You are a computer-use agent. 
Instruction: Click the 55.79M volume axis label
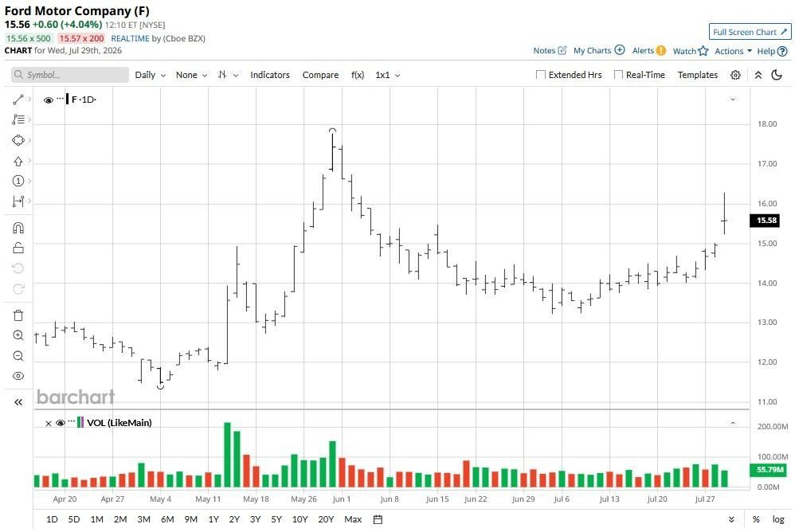[768, 470]
